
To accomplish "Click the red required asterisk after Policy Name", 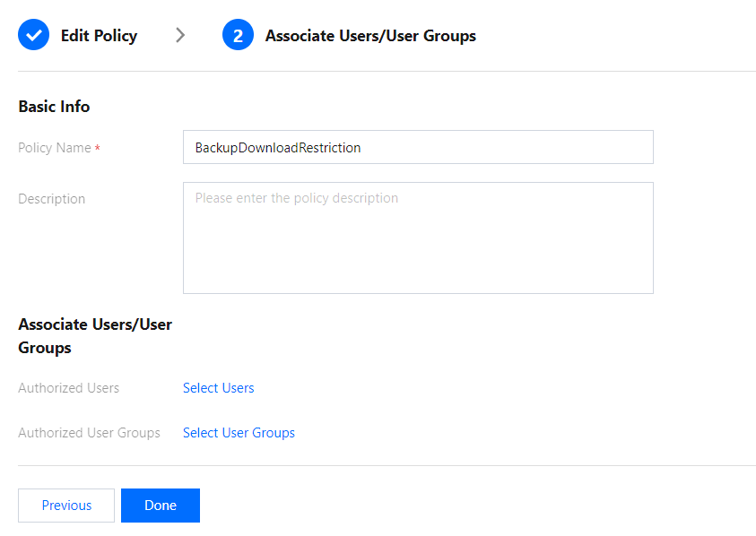I will point(97,149).
